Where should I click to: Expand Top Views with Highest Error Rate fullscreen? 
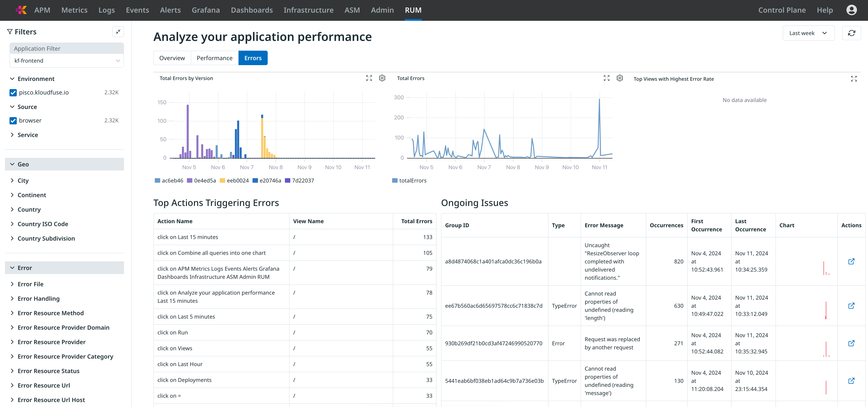pos(854,79)
